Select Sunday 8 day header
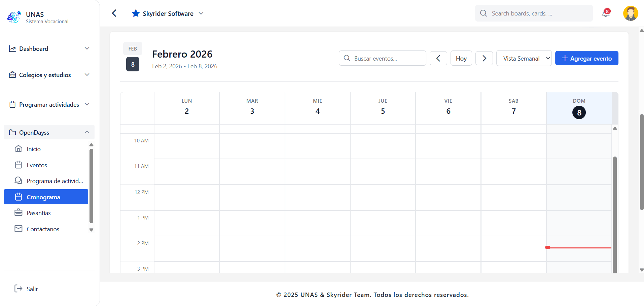644x306 pixels. pos(579,108)
